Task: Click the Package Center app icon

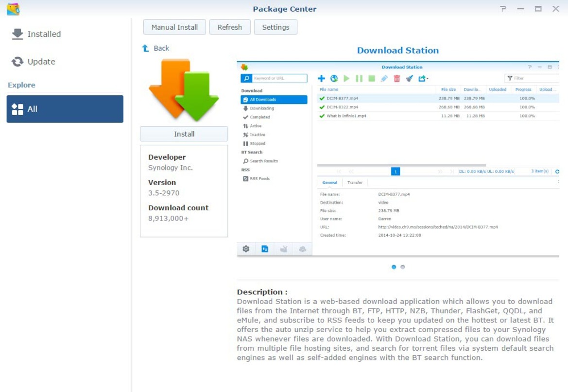Action: pos(13,9)
